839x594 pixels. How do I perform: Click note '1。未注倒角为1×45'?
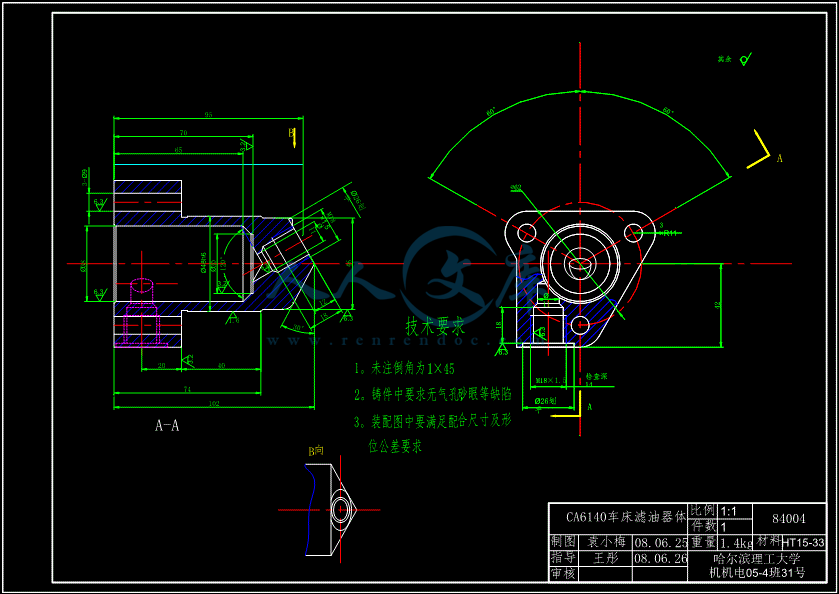point(405,369)
